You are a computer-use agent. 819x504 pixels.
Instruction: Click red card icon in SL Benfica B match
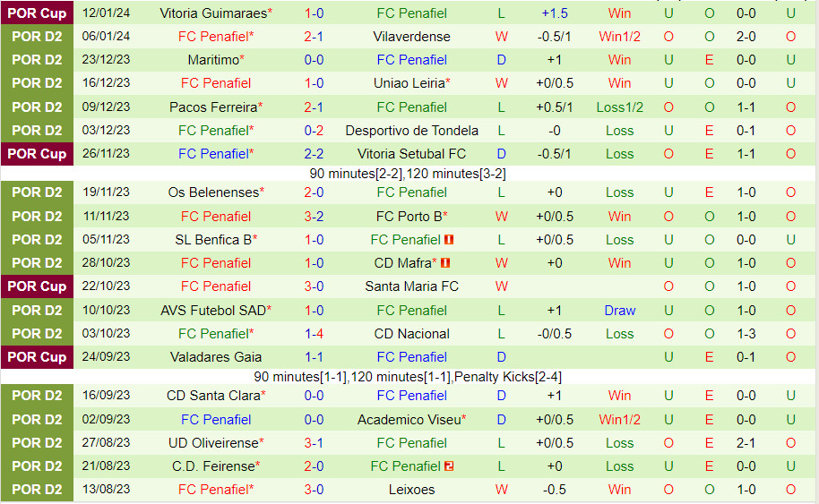pyautogui.click(x=450, y=240)
